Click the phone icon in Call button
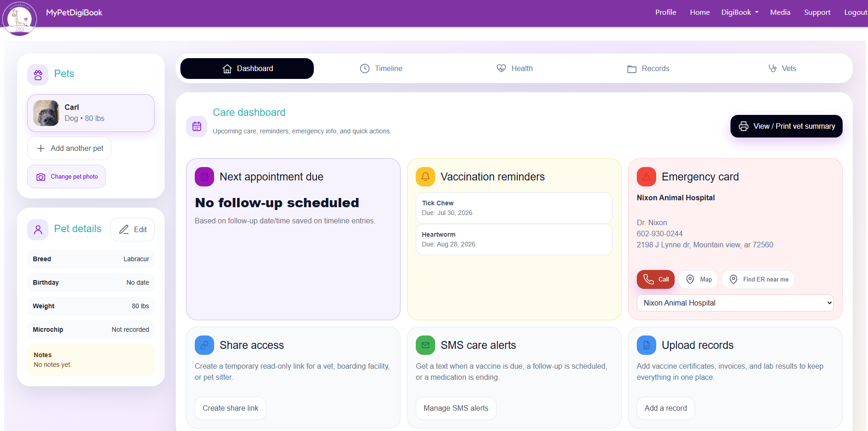The height and width of the screenshot is (431, 868). tap(648, 280)
